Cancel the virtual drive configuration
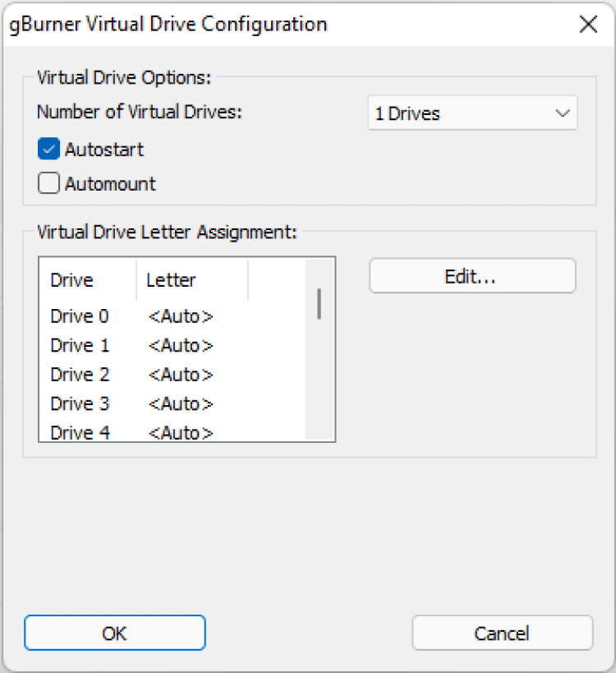This screenshot has width=616, height=673. 502,633
